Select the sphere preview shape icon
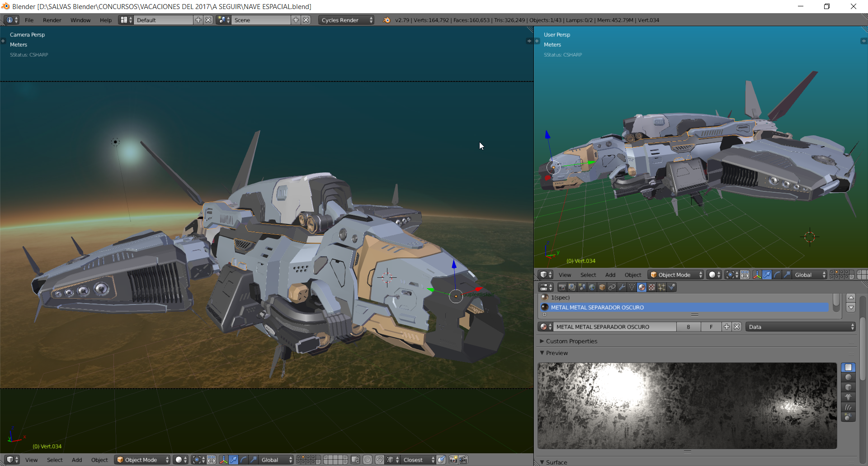The image size is (868, 466). pos(848,377)
